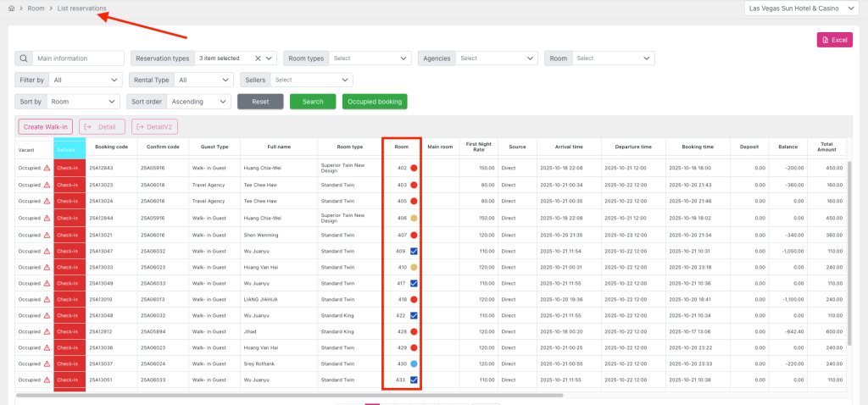Image resolution: width=868 pixels, height=405 pixels.
Task: Click the yellow status dot for room 406
Action: (414, 218)
